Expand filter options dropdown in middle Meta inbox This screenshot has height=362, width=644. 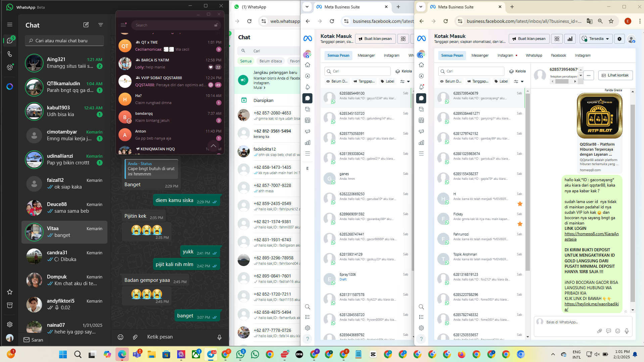405,81
